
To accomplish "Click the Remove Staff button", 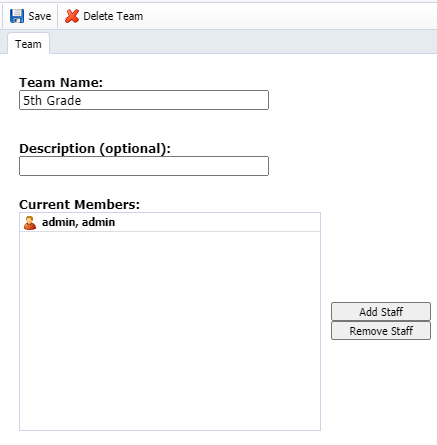I will point(381,331).
